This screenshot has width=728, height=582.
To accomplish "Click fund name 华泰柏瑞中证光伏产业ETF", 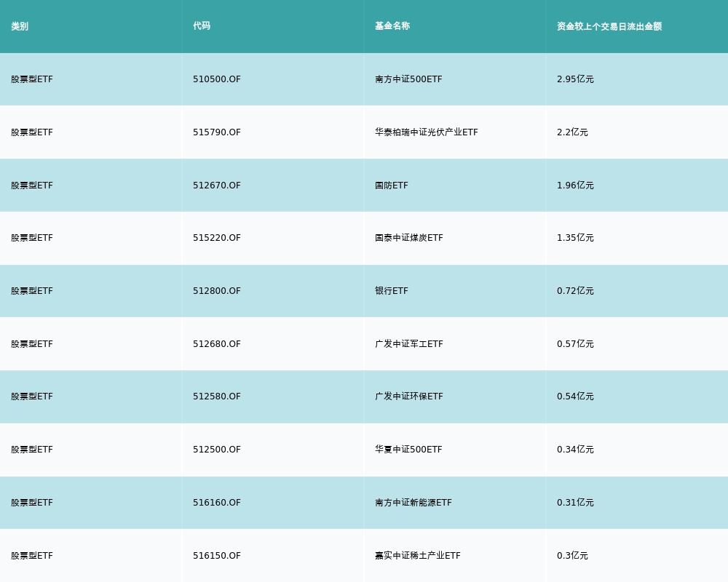I will (x=426, y=132).
